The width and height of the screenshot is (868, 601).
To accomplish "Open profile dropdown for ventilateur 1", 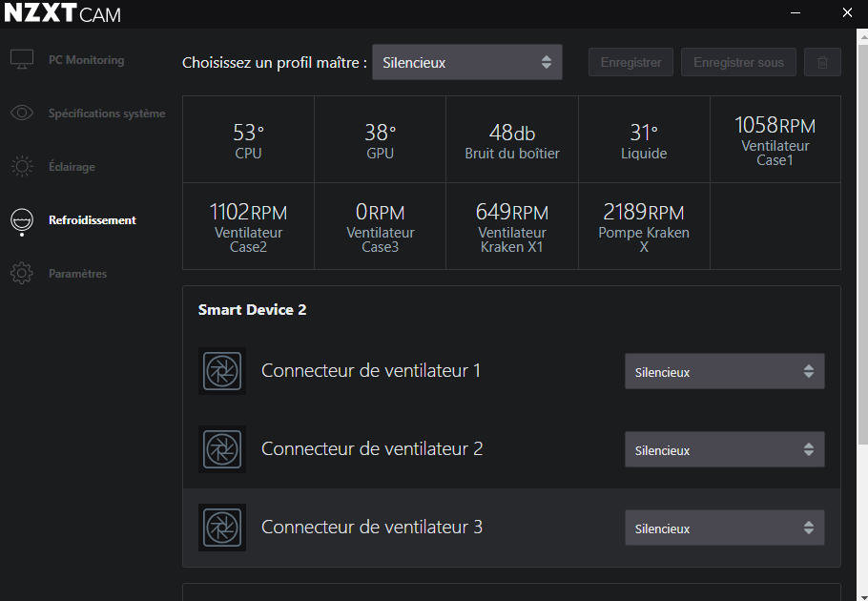I will (725, 371).
